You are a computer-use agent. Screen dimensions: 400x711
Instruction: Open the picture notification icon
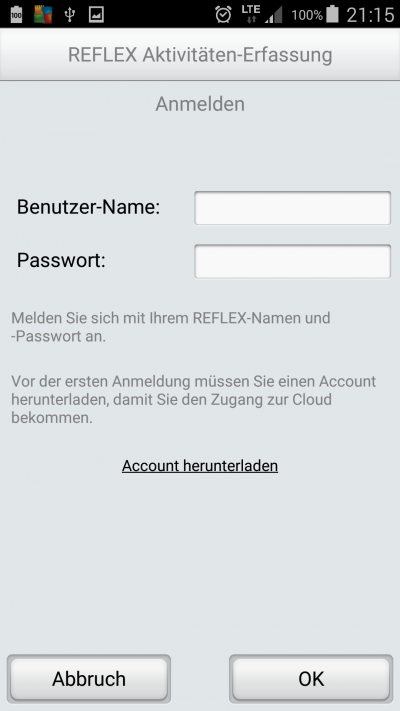96,15
